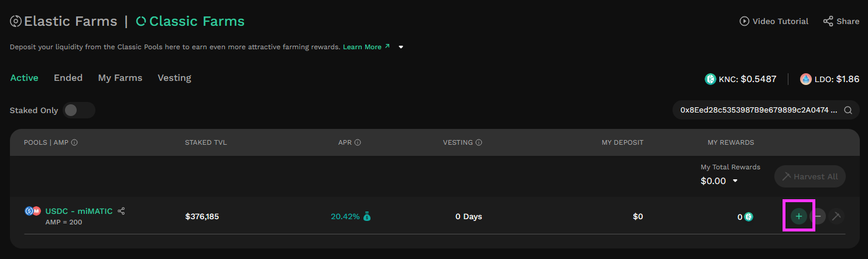Open the Elastic Farms section

tap(64, 22)
